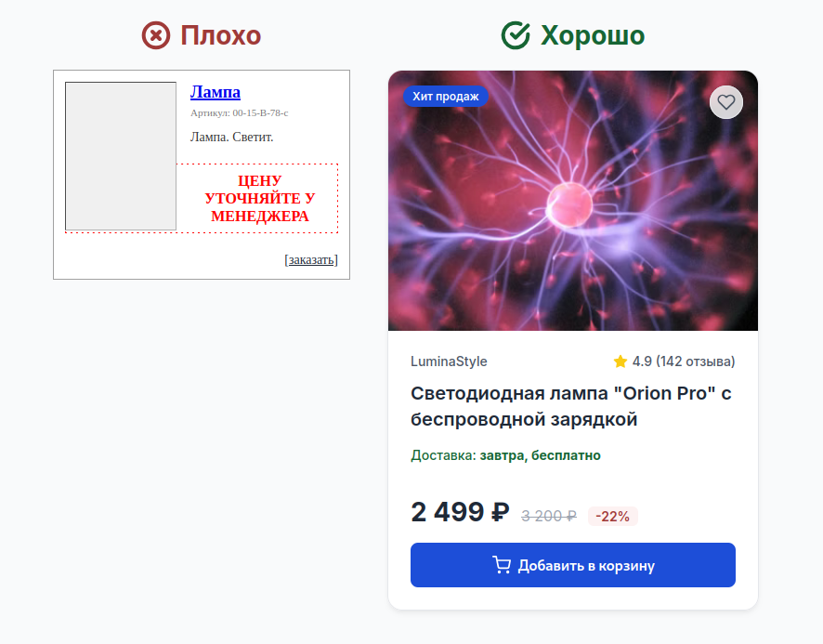The height and width of the screenshot is (644, 823).
Task: Click the red crossed-circle icon above Плохо
Action: click(x=154, y=34)
